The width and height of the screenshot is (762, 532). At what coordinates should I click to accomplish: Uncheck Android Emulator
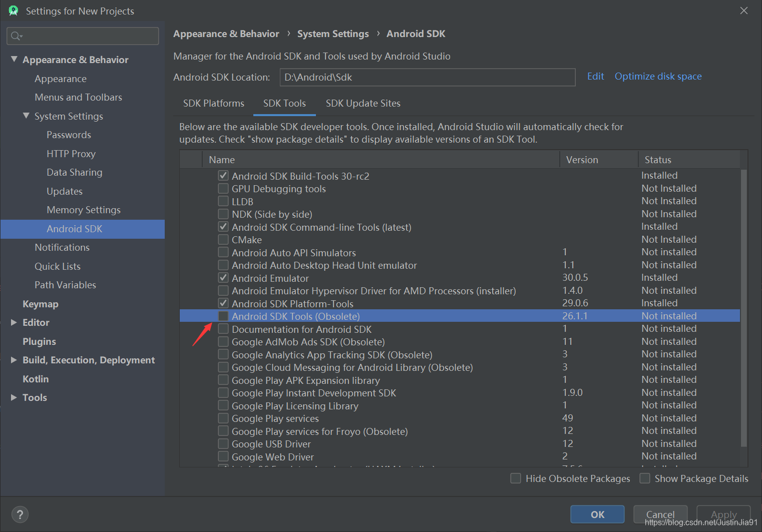[x=223, y=278]
